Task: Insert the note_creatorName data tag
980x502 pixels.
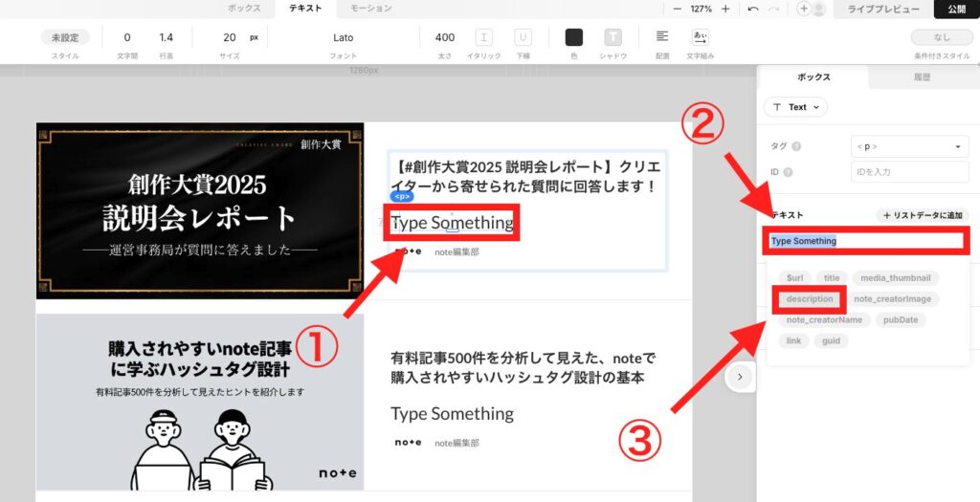Action: pyautogui.click(x=824, y=319)
